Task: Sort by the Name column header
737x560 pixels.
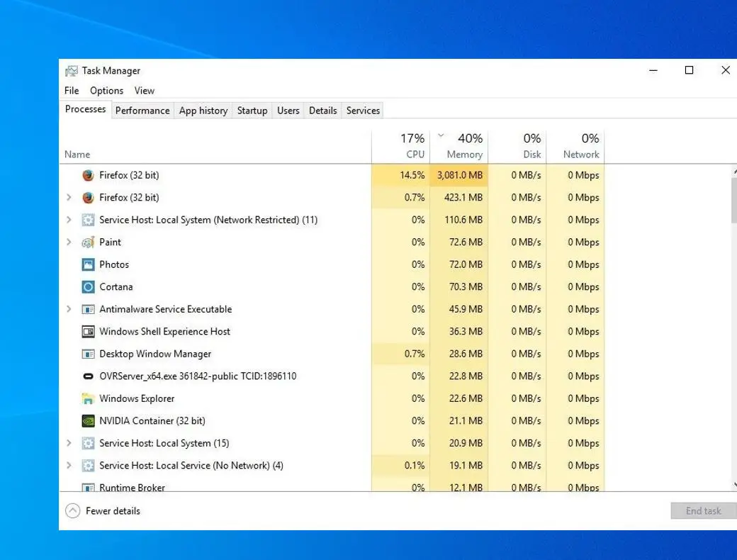Action: click(x=215, y=146)
